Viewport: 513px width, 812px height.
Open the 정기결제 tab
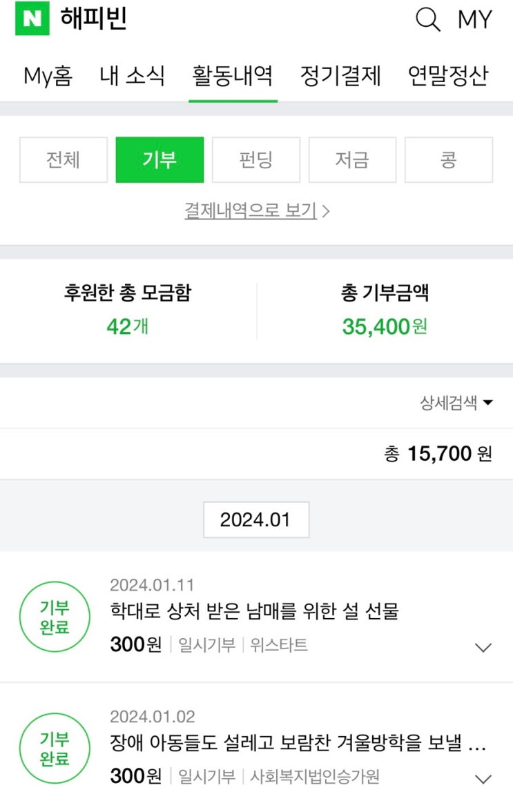coord(340,75)
